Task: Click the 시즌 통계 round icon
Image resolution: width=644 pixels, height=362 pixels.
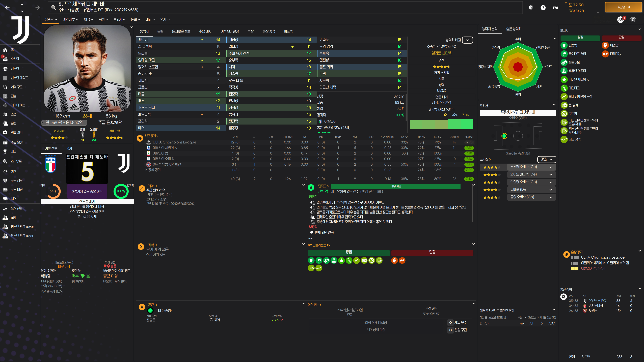Action: coord(140,138)
